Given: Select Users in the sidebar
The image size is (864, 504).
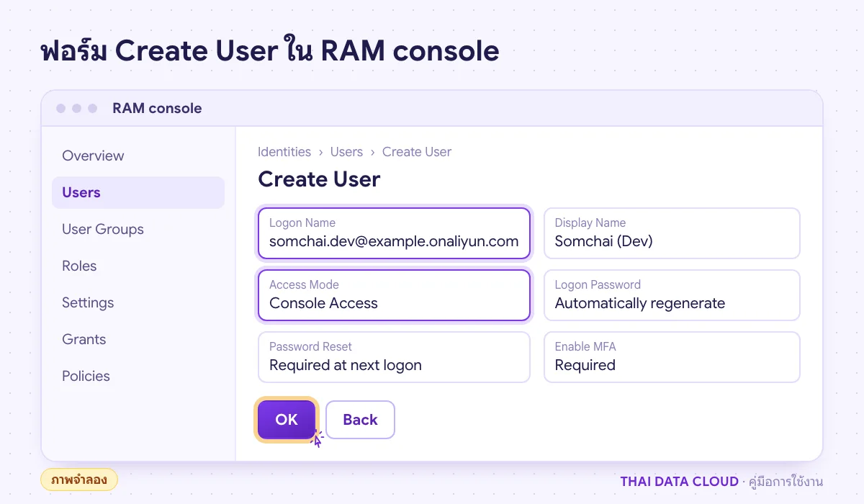Looking at the screenshot, I should [138, 192].
